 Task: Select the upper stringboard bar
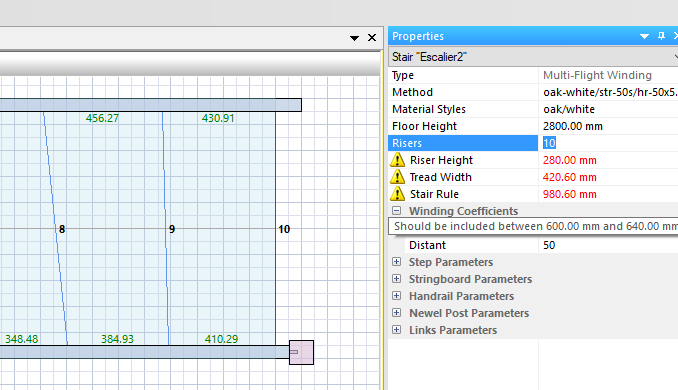(x=150, y=105)
